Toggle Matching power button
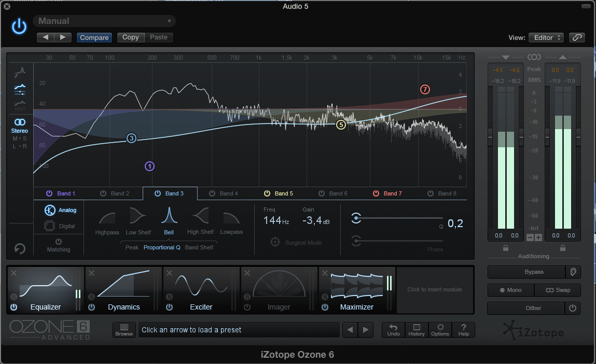 coord(59,241)
